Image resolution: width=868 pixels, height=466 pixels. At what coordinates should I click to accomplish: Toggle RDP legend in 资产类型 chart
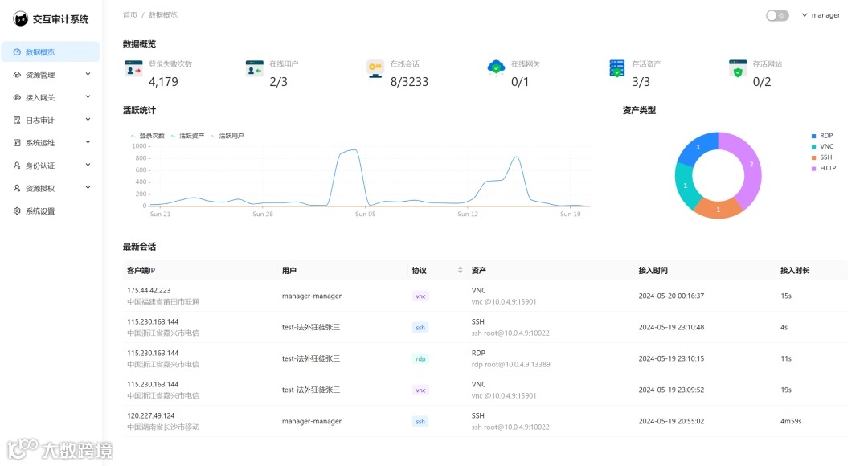coord(822,136)
